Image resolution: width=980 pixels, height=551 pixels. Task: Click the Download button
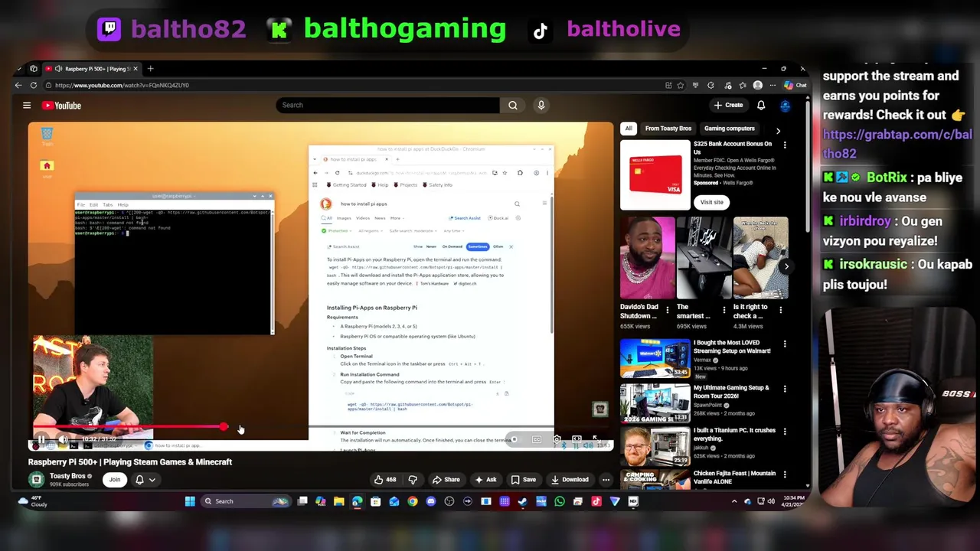(570, 480)
